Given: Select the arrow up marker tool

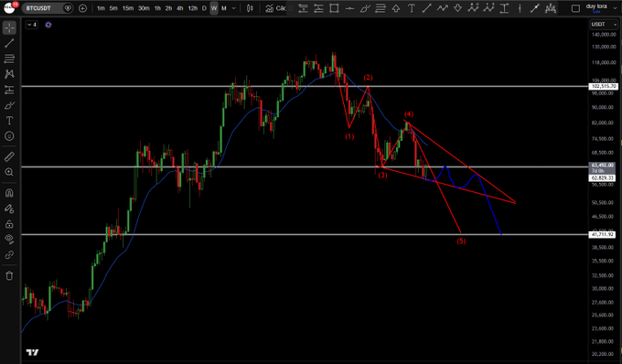Looking at the screenshot, I should 396,8.
